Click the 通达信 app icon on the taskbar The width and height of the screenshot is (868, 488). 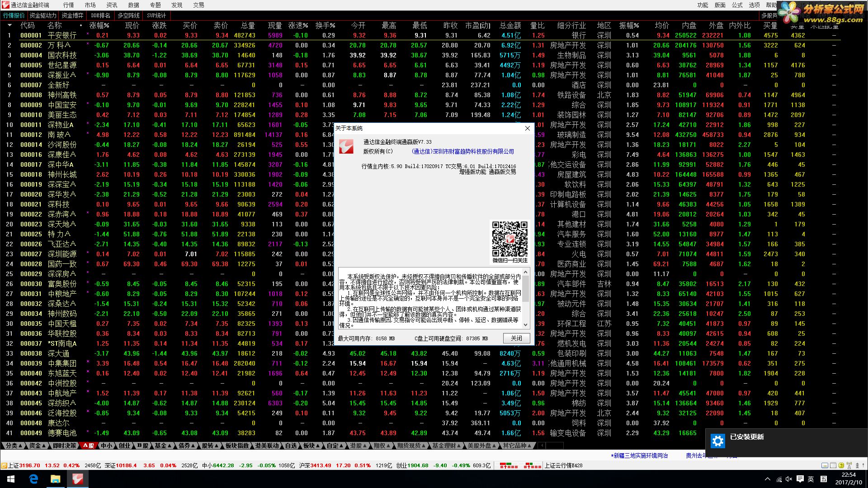tap(77, 479)
